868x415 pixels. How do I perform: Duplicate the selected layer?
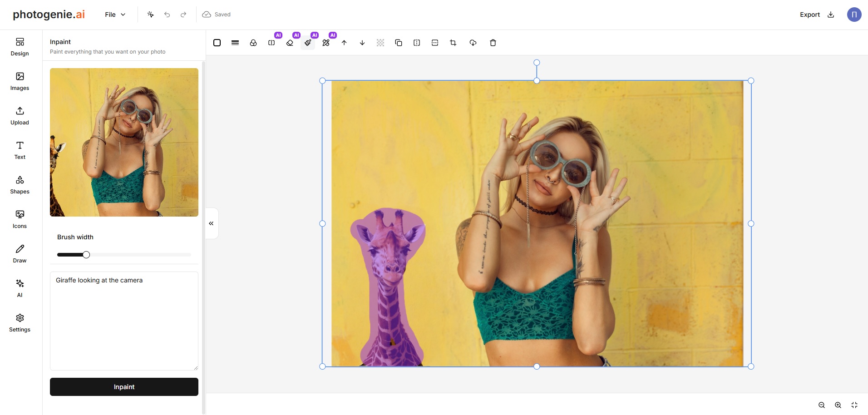(x=399, y=43)
